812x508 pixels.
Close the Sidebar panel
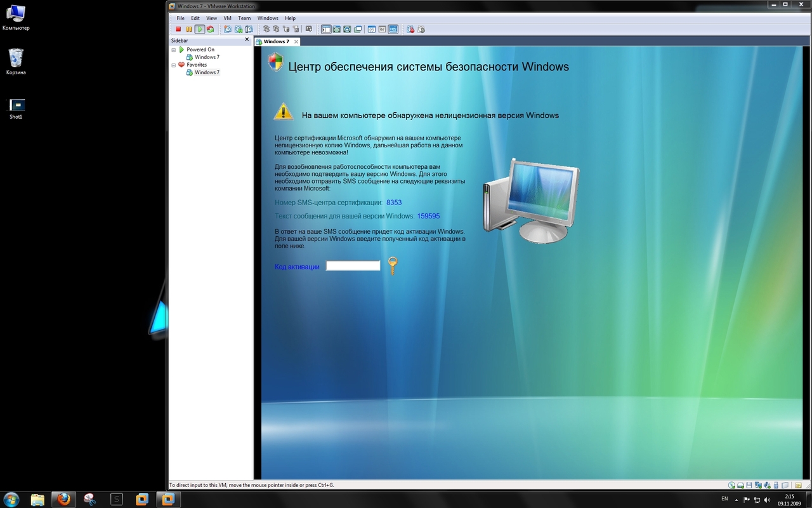click(x=247, y=39)
